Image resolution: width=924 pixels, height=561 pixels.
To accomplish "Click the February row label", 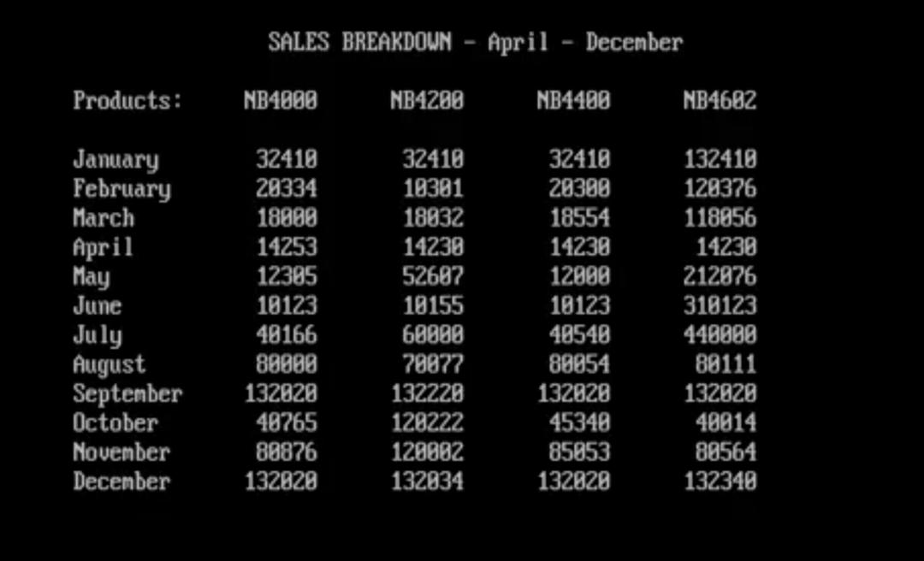I will [x=121, y=189].
